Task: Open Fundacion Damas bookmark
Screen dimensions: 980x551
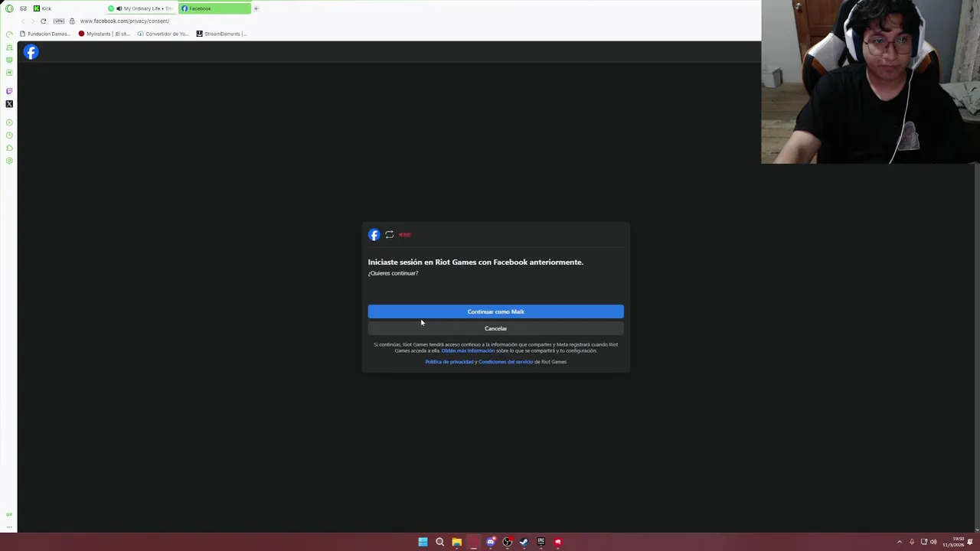Action: click(44, 34)
